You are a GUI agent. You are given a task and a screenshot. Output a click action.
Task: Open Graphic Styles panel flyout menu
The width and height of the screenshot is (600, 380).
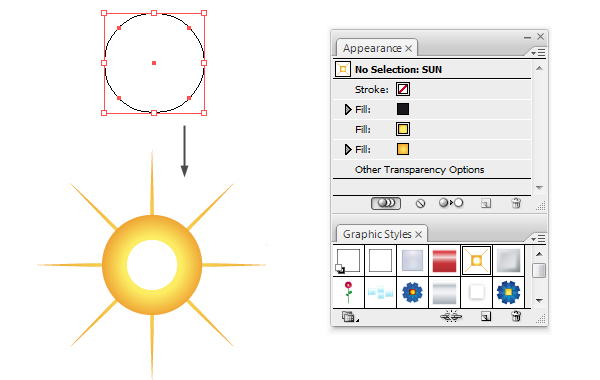[538, 239]
